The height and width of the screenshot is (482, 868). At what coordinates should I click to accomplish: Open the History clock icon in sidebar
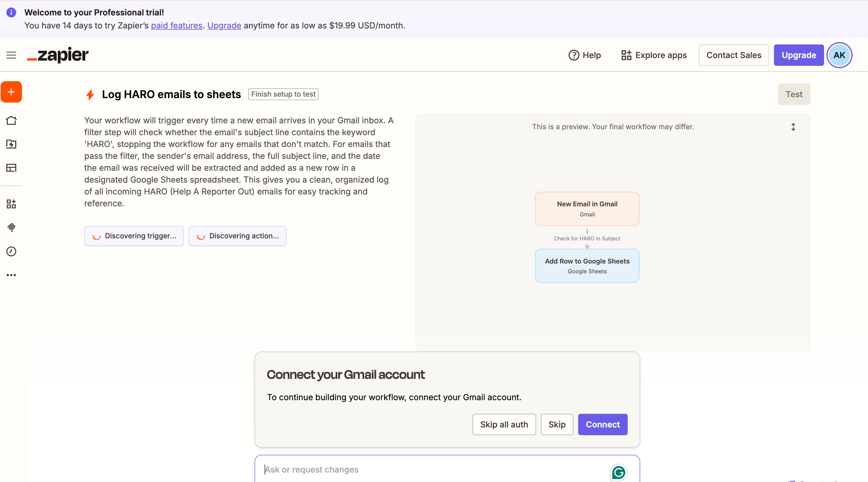[x=11, y=251]
